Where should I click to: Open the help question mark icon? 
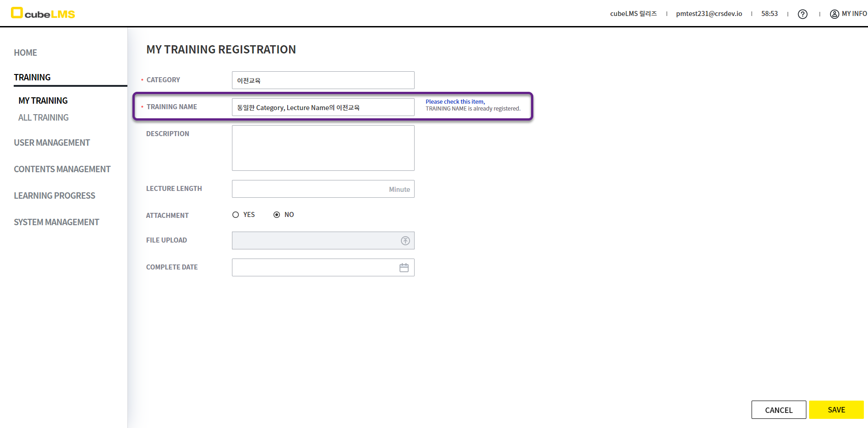pyautogui.click(x=802, y=14)
